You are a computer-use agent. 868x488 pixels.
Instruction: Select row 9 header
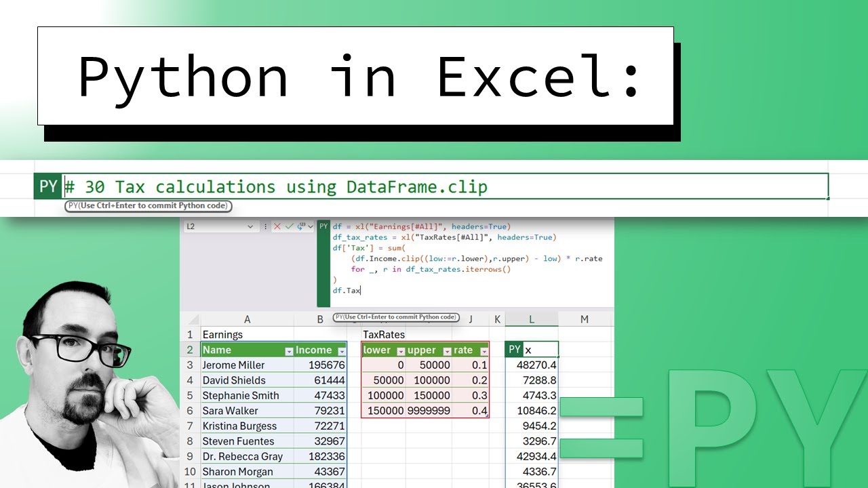tap(190, 457)
